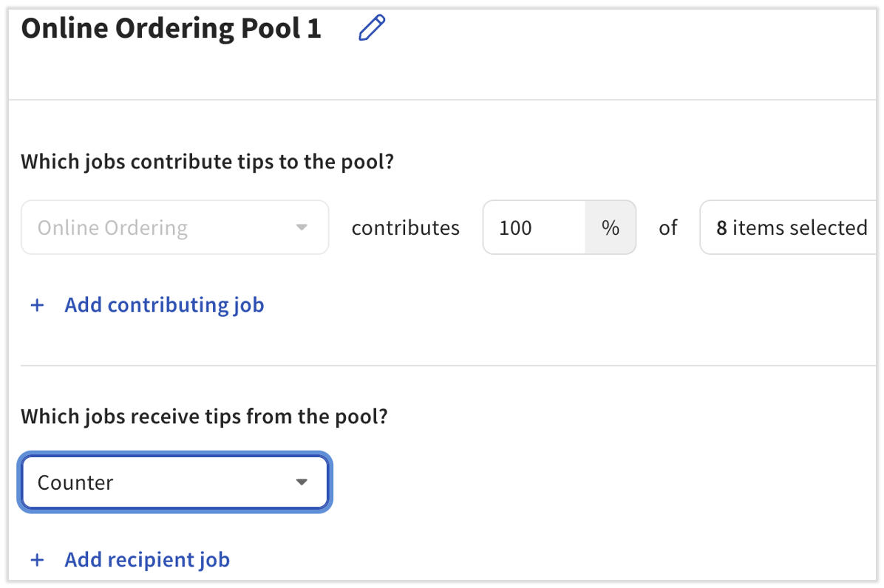Open the Counter recipient job dropdown
The width and height of the screenshot is (884, 588).
[x=174, y=482]
